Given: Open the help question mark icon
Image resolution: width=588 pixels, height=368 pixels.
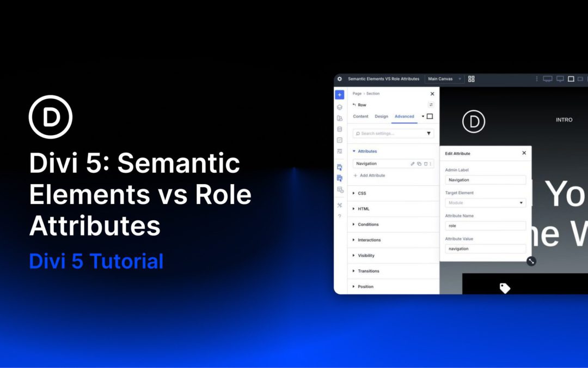Looking at the screenshot, I should tap(339, 216).
